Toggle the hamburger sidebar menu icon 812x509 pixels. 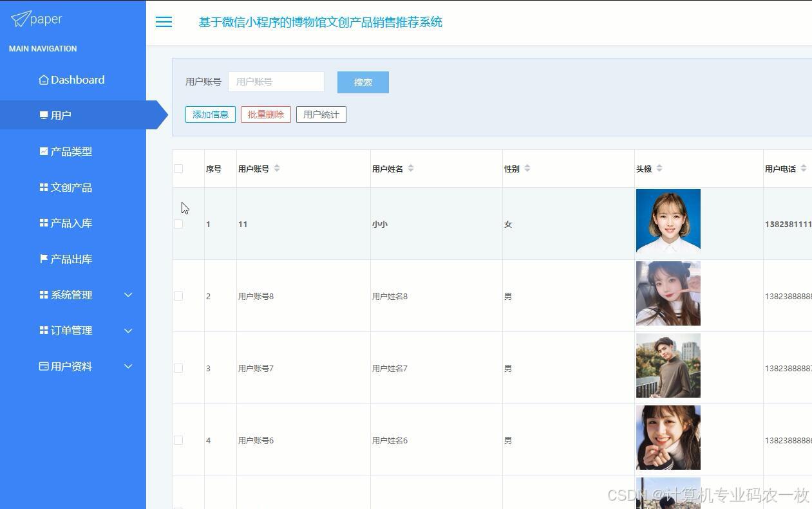[x=164, y=22]
